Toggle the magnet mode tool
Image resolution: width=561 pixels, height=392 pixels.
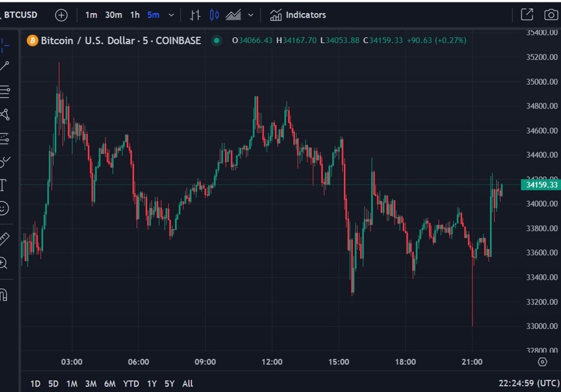[x=4, y=295]
